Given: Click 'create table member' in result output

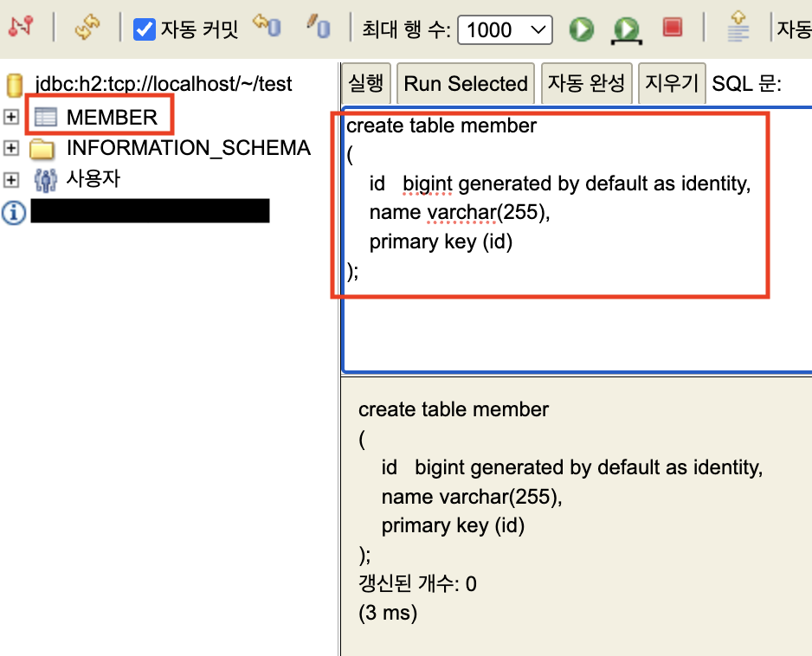Looking at the screenshot, I should 453,409.
